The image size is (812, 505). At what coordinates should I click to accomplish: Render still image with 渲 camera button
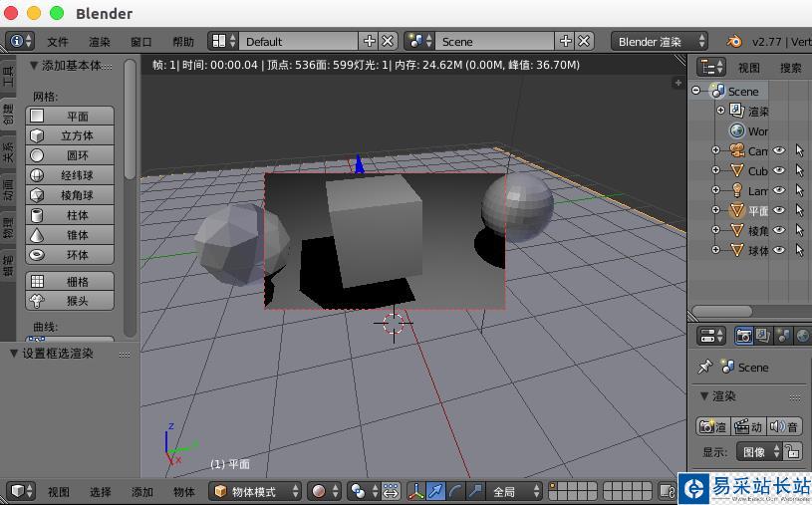click(712, 426)
